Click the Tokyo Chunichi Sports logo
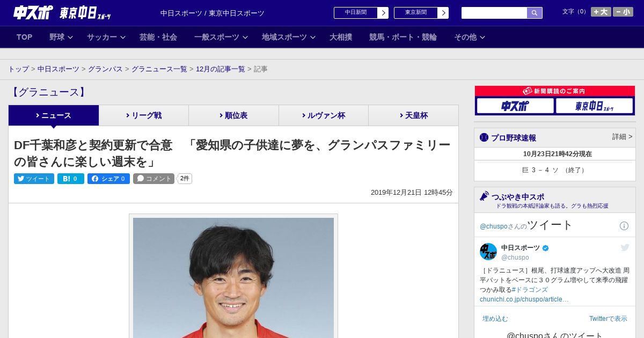This screenshot has width=644, height=338. tap(85, 13)
